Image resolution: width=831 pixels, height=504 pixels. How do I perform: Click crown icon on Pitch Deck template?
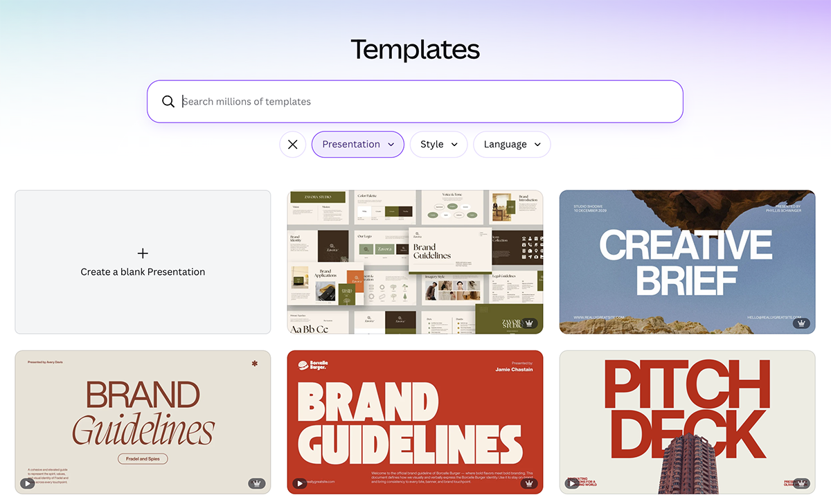(x=802, y=483)
